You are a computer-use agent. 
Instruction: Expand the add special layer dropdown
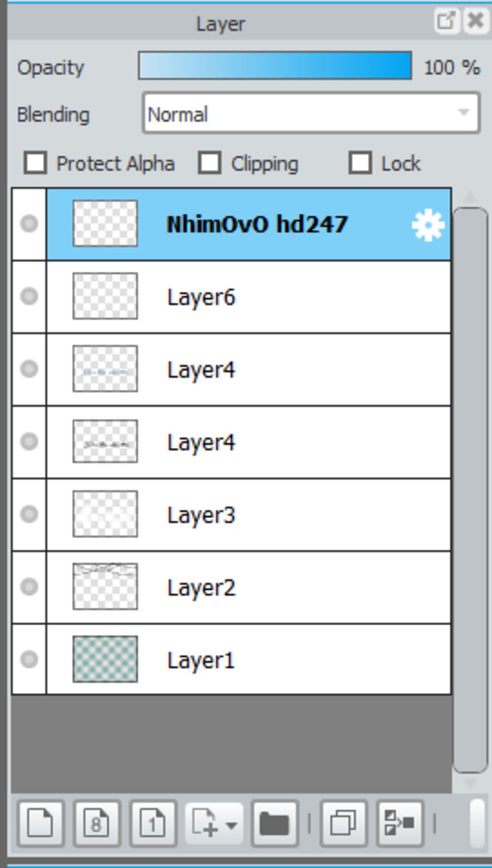pyautogui.click(x=214, y=824)
